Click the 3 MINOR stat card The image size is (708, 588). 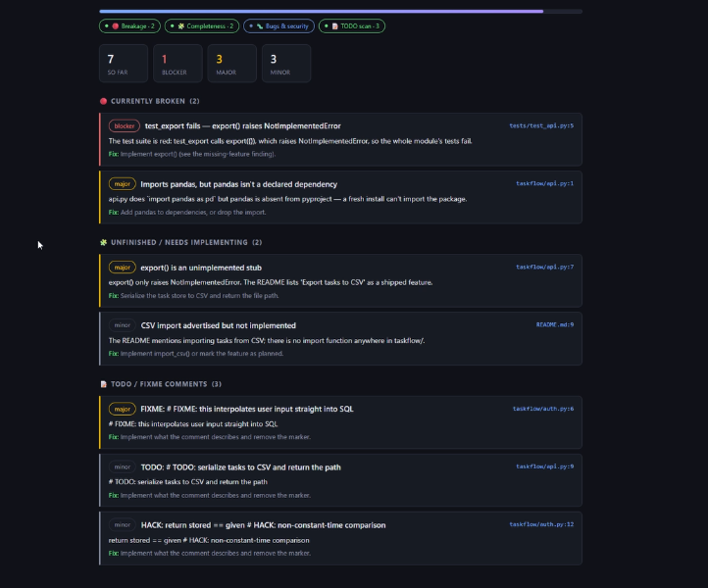point(286,64)
